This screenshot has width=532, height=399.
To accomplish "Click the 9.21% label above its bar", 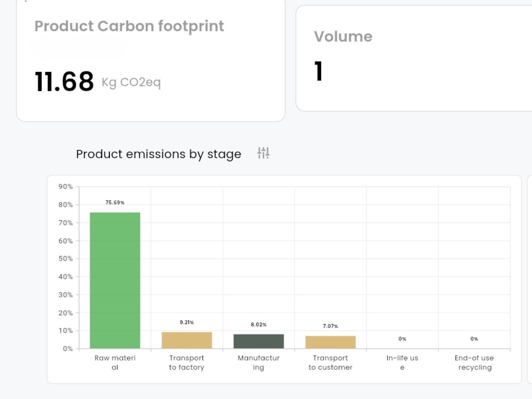I will [186, 322].
